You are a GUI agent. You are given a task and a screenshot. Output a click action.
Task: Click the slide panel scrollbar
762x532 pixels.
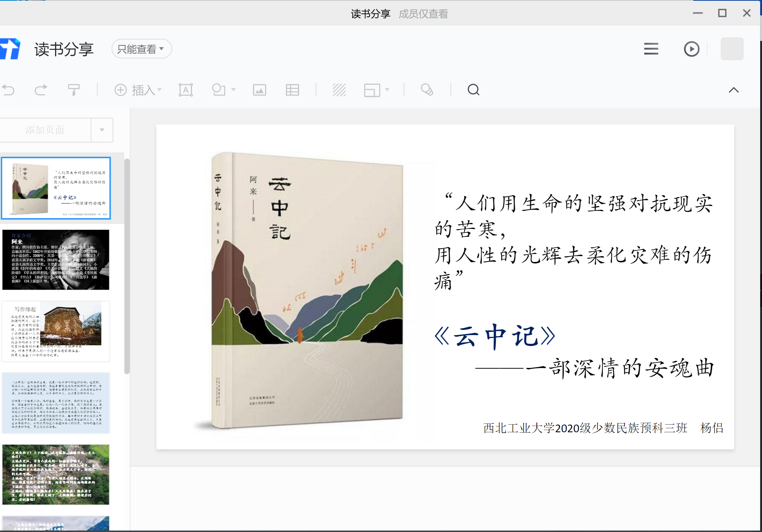pyautogui.click(x=127, y=267)
